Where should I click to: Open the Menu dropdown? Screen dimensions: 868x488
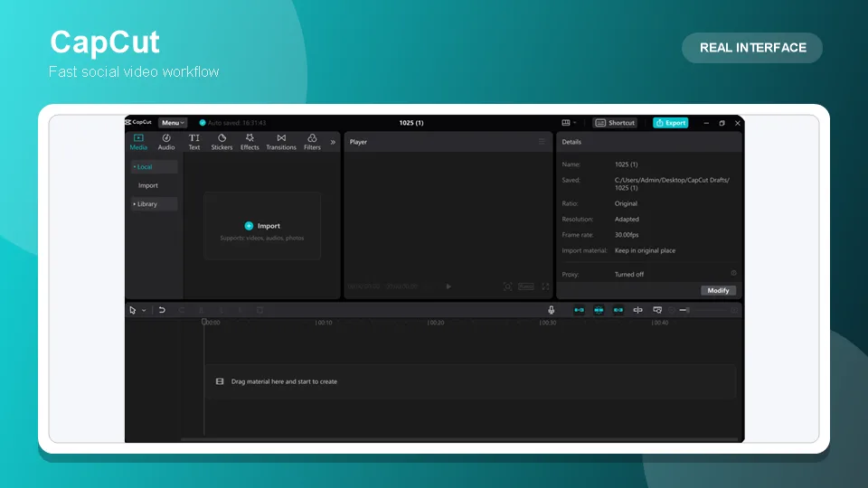coord(173,123)
